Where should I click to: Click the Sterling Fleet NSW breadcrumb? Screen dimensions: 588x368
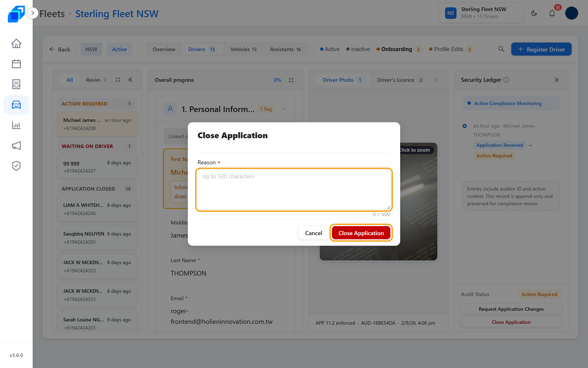117,14
